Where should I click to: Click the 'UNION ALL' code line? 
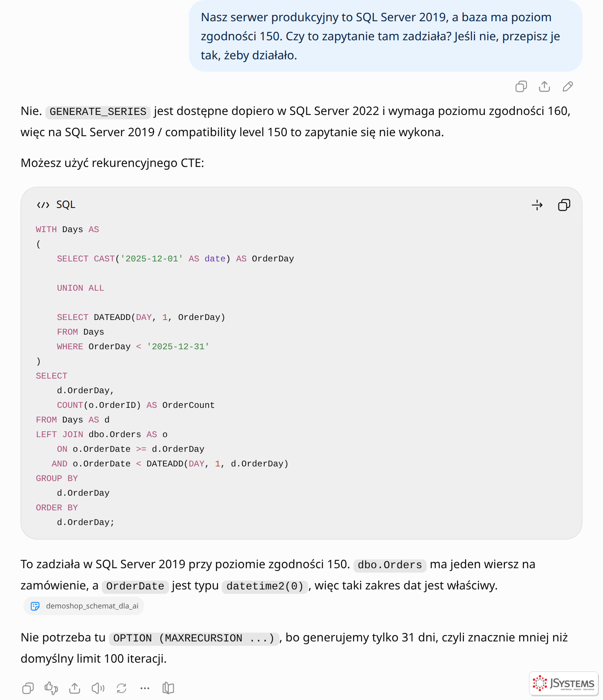pyautogui.click(x=80, y=288)
